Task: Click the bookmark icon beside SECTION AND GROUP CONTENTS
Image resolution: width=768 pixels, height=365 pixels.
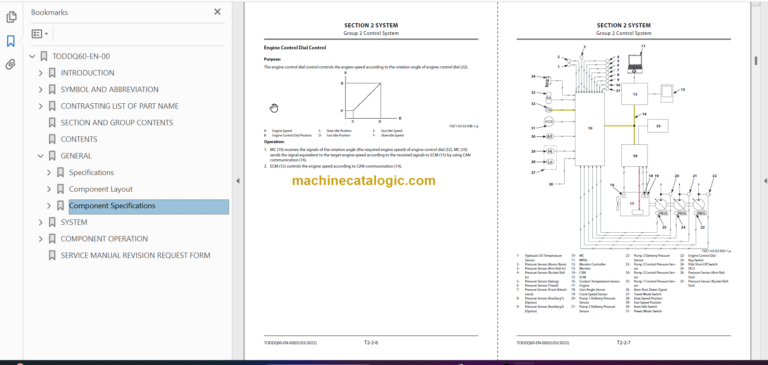Action: [52, 123]
